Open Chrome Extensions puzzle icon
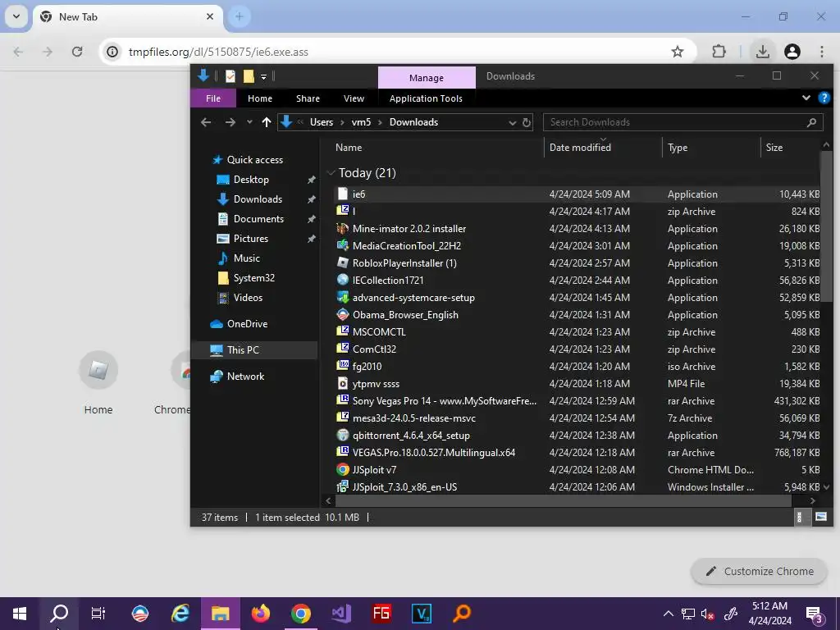Screen dimensions: 840x630 (719, 52)
